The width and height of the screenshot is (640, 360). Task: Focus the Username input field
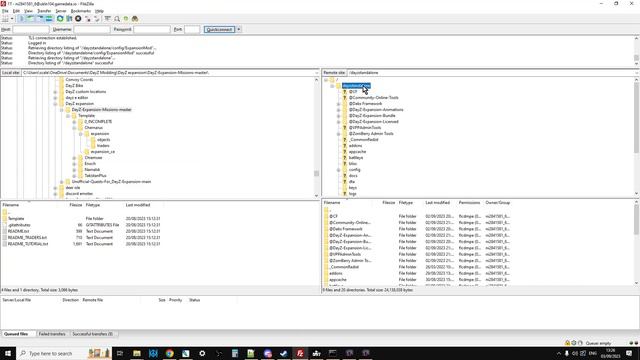(92, 29)
